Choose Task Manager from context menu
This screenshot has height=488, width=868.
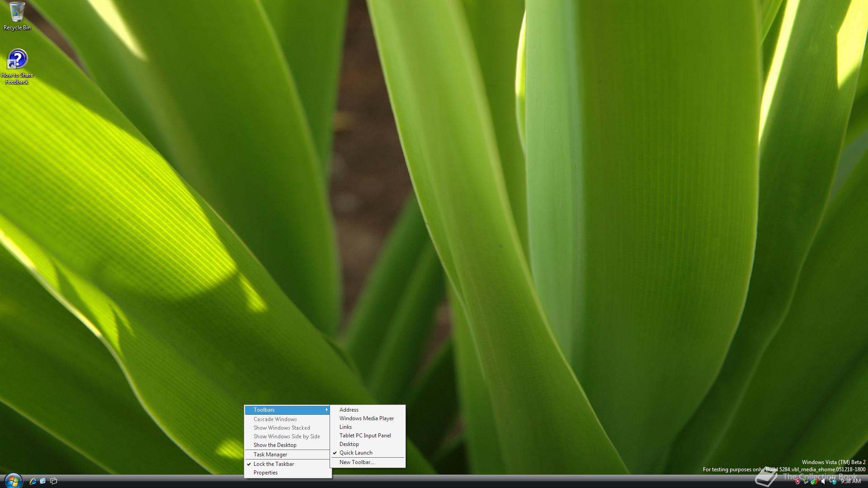(x=270, y=455)
